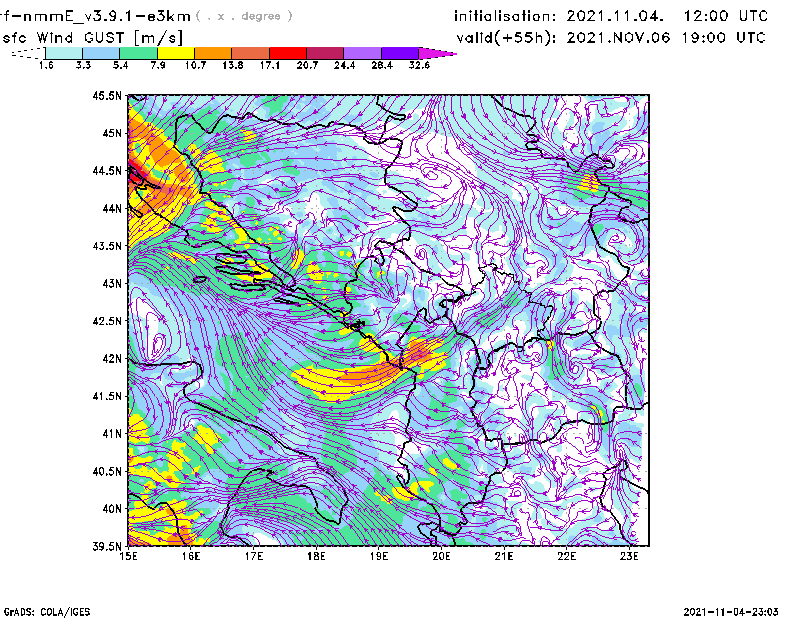Click the 'GrADS: COLA/IGES' credit text

[x=47, y=612]
